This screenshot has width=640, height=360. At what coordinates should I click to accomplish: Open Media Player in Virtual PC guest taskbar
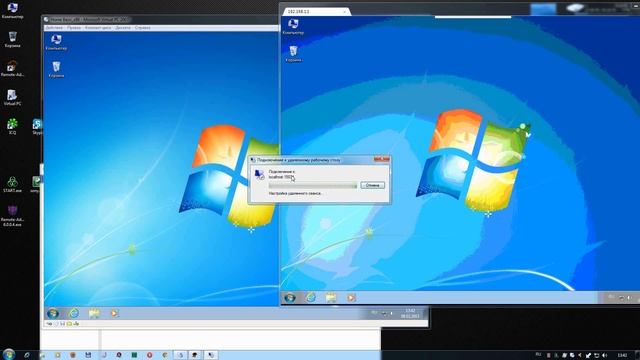point(114,313)
